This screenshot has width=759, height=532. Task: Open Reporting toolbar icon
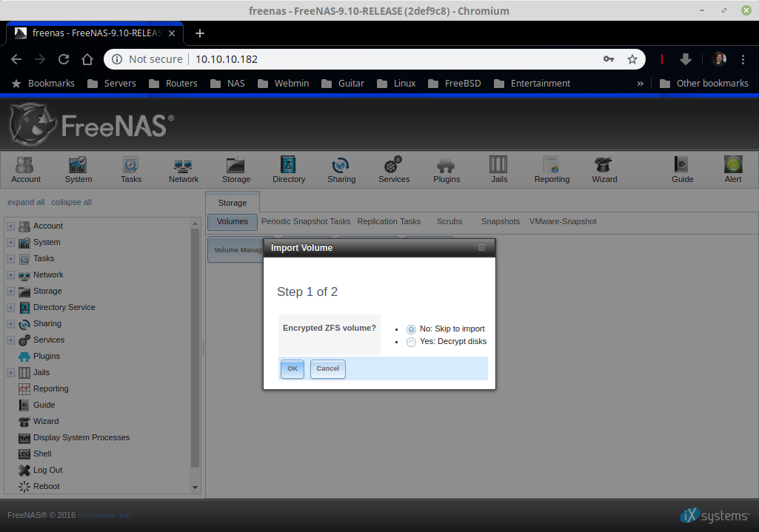[552, 169]
